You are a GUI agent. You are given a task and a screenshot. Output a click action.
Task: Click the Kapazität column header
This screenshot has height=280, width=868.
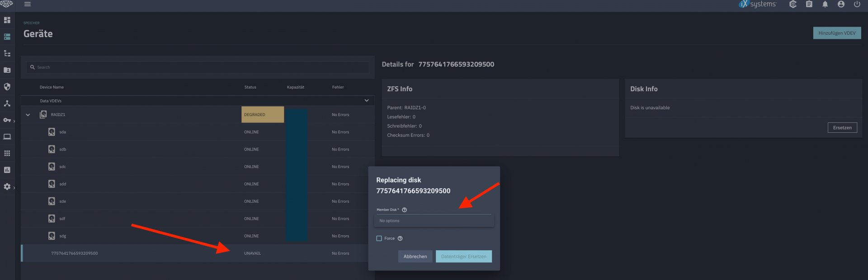[x=296, y=87]
